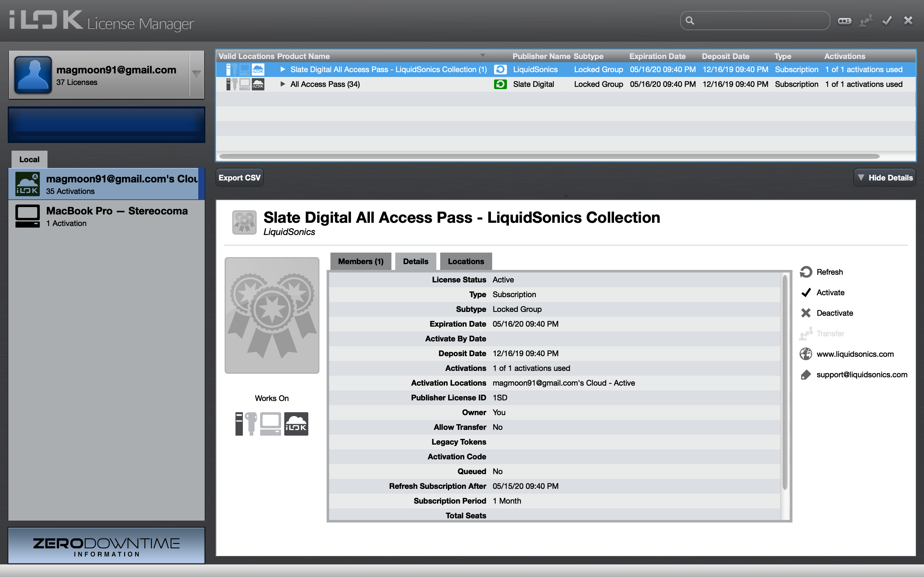Viewport: 924px width, 577px height.
Task: Toggle Hide Details panel button
Action: point(884,178)
